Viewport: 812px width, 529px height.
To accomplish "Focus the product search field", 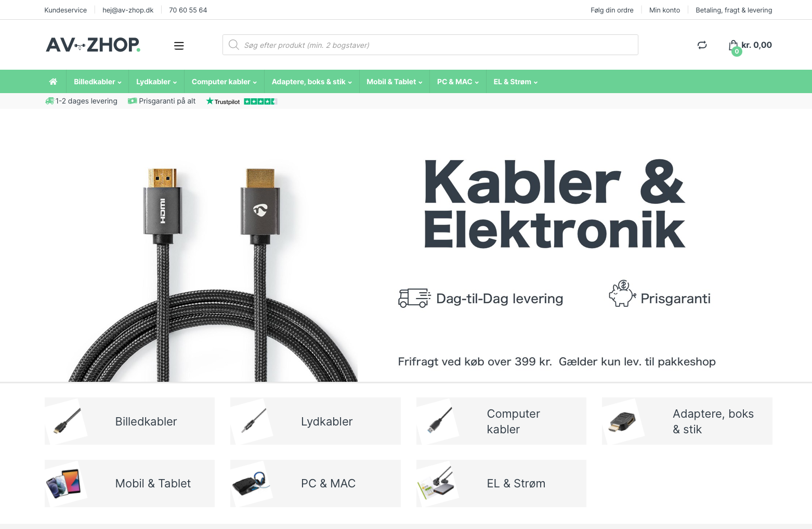I will point(430,45).
